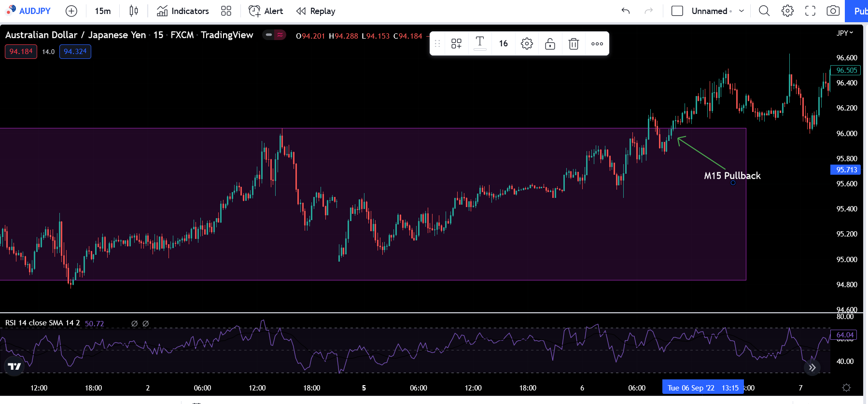Open the layout templates grid menu

coord(226,11)
